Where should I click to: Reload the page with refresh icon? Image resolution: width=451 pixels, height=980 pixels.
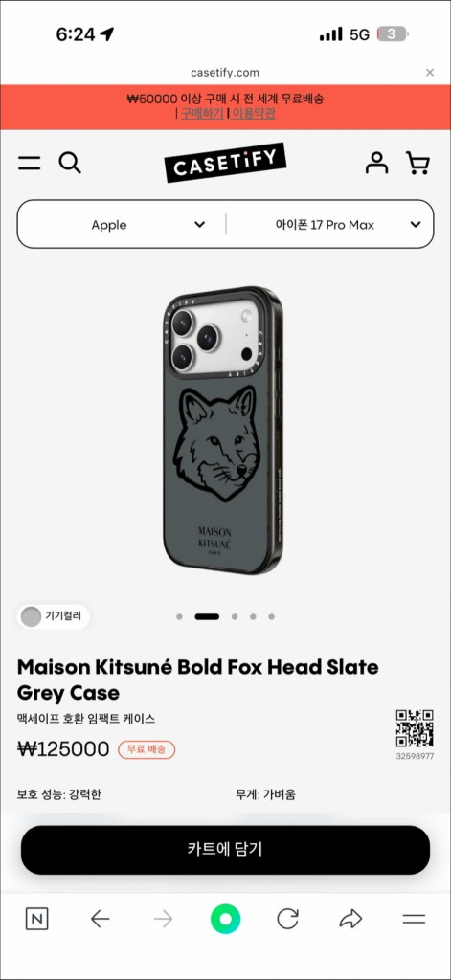click(x=287, y=919)
